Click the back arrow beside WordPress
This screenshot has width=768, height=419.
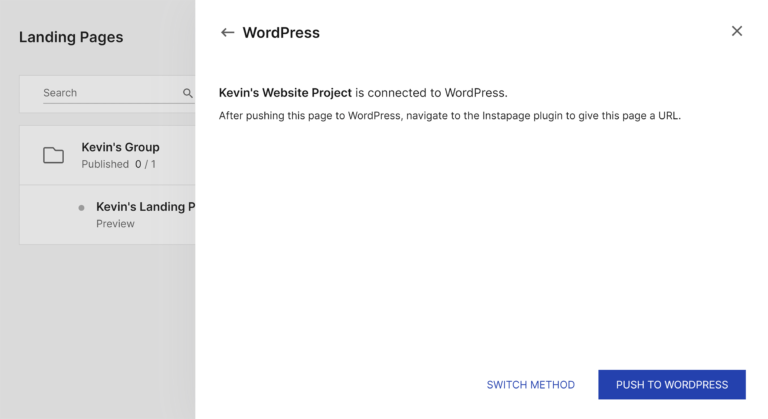(227, 33)
